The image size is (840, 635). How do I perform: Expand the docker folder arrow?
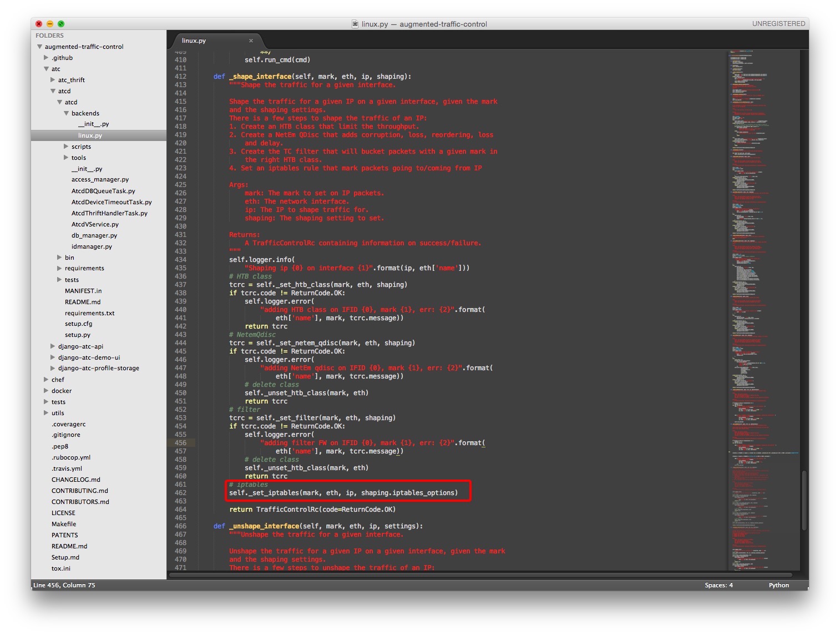pos(47,391)
